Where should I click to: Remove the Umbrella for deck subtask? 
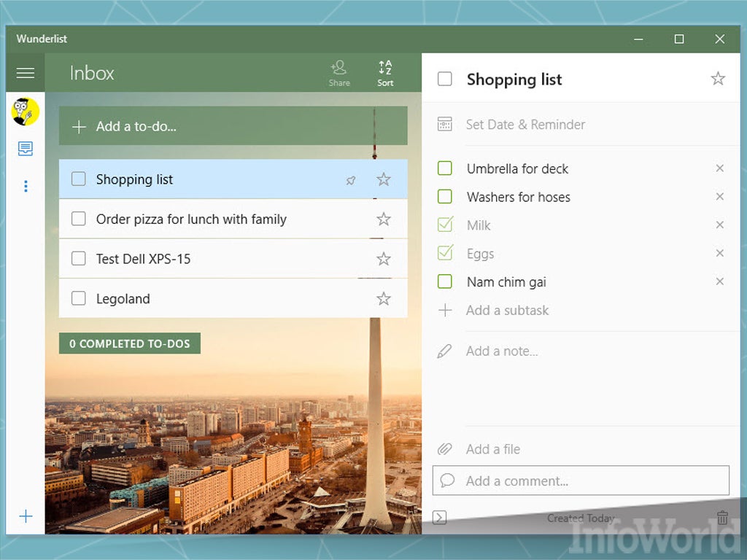click(x=720, y=168)
